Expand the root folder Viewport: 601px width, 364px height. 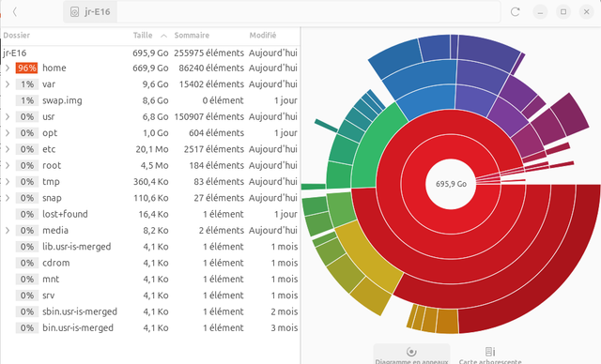click(x=8, y=165)
